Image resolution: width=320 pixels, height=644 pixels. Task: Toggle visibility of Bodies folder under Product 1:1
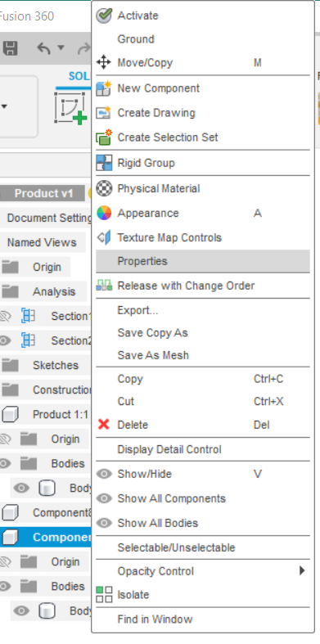[x=5, y=463]
